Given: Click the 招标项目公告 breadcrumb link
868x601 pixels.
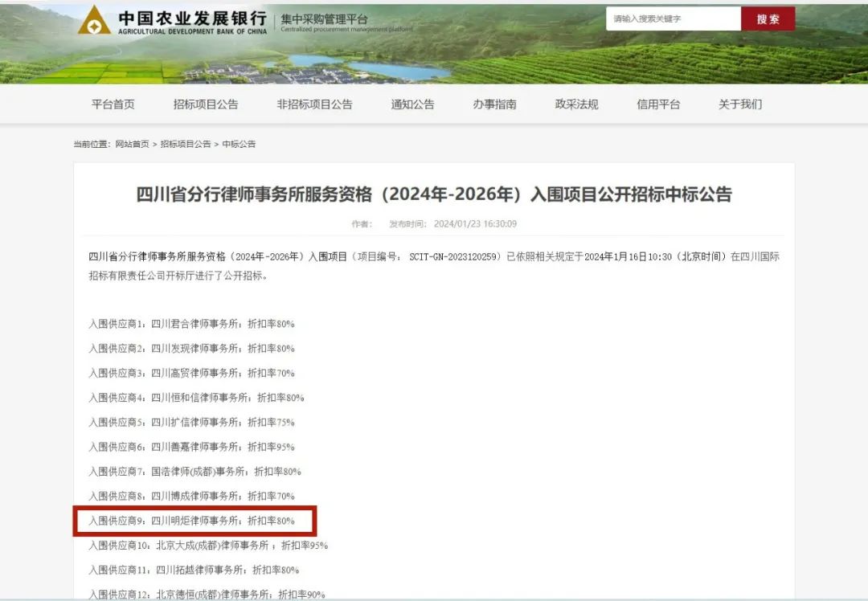Looking at the screenshot, I should pos(185,145).
